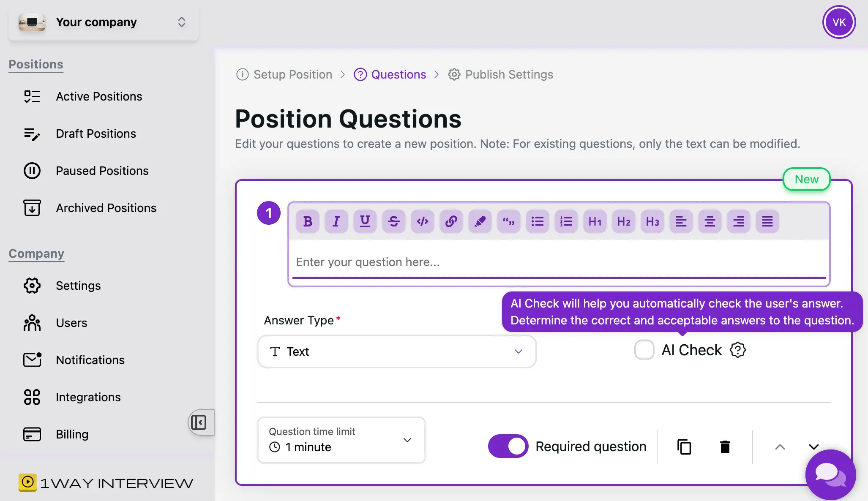Delete the question with the trash icon
This screenshot has height=501, width=868.
coord(725,447)
